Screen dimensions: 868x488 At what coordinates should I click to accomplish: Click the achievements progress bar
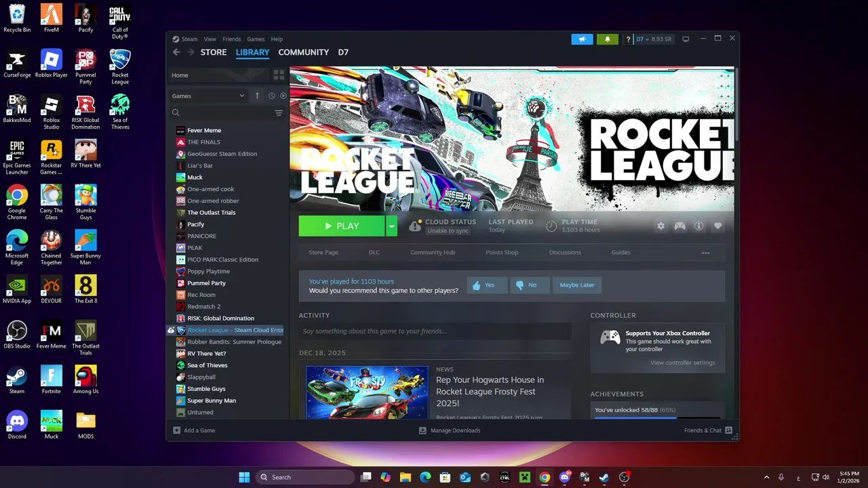[657, 418]
